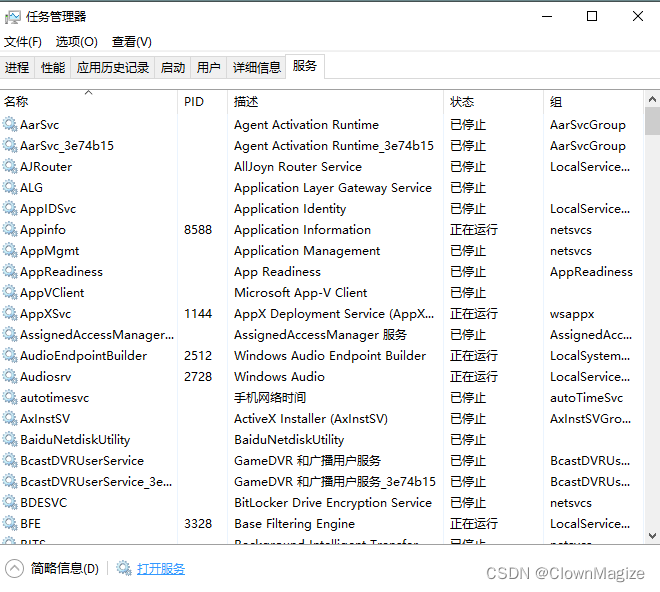
Task: Click the 手机网络时间 description text
Action: [270, 397]
